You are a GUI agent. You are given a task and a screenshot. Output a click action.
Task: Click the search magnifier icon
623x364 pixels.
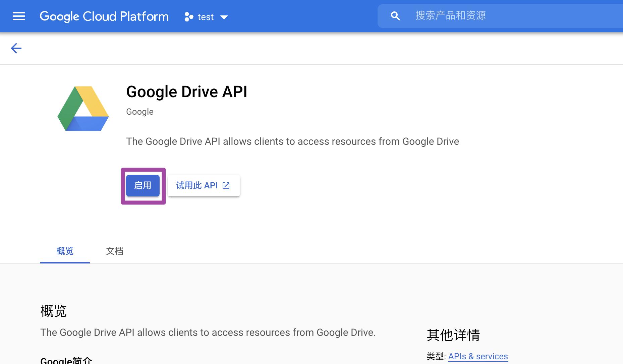(x=396, y=15)
